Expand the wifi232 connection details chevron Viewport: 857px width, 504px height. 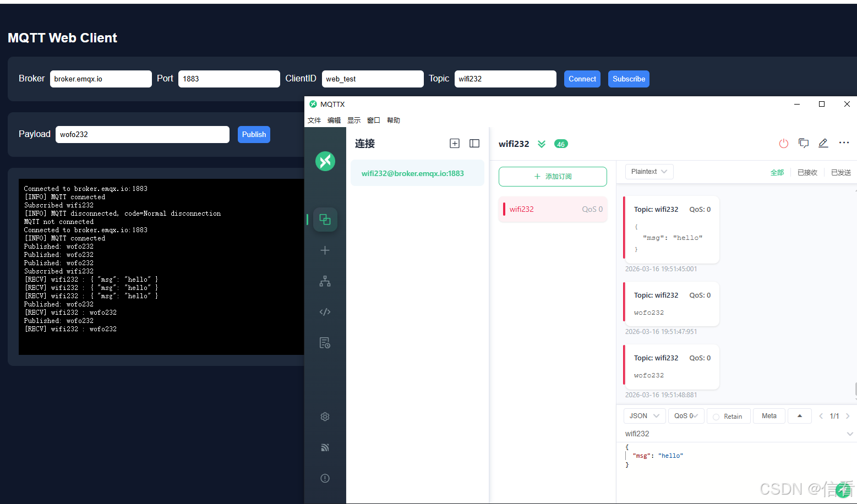coord(542,144)
